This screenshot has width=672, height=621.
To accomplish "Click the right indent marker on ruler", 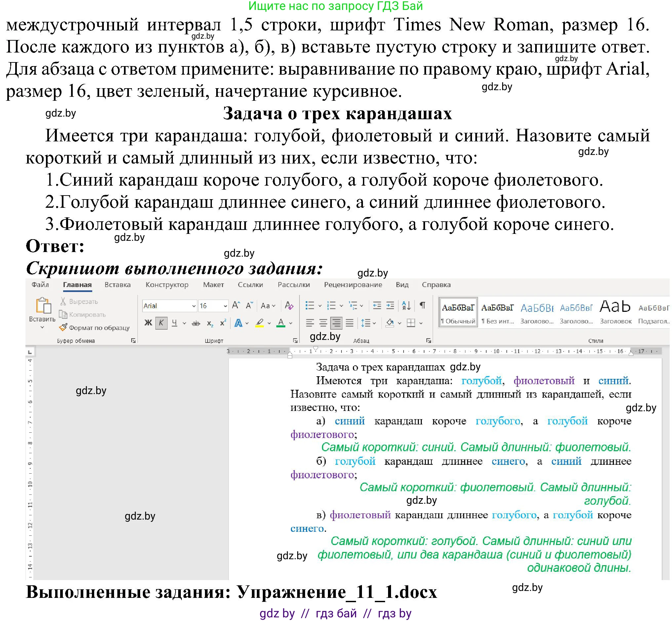I will (x=631, y=353).
